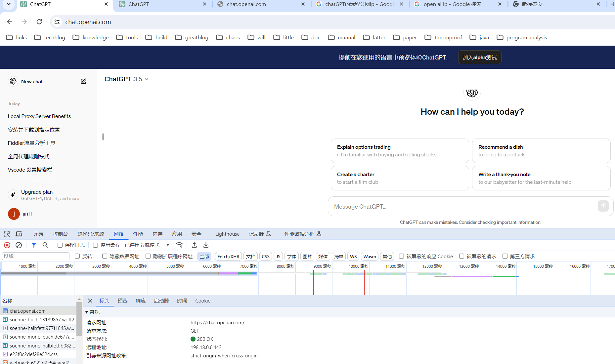Image resolution: width=615 pixels, height=364 pixels.
Task: Click the 加入alpha测试 button
Action: coord(480,57)
